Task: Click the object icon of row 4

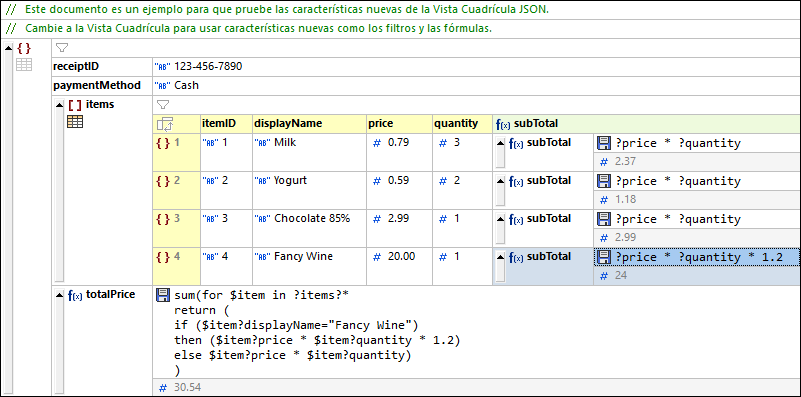Action: (163, 257)
